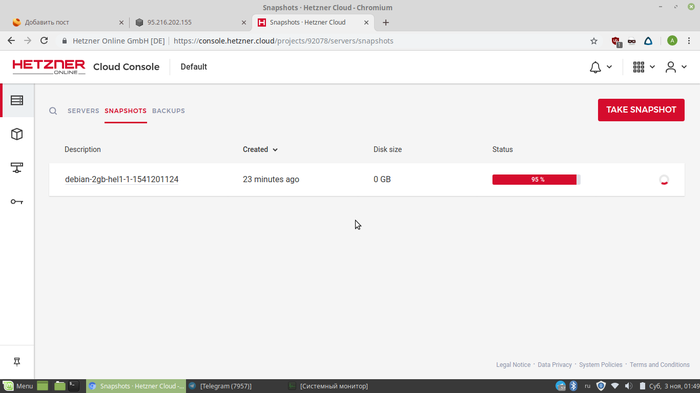Click the search magnifier icon

[53, 111]
